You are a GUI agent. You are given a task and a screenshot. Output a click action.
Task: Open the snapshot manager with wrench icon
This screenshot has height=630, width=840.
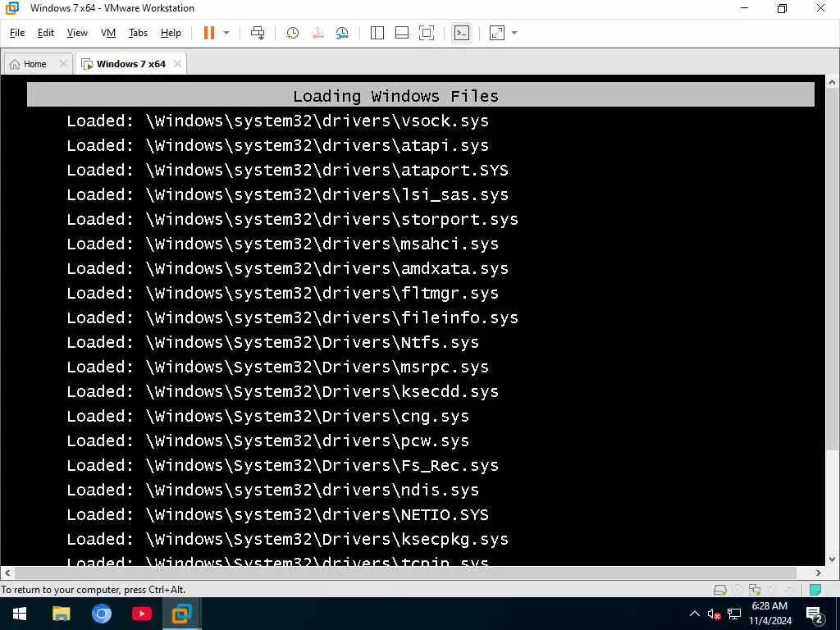pos(342,33)
